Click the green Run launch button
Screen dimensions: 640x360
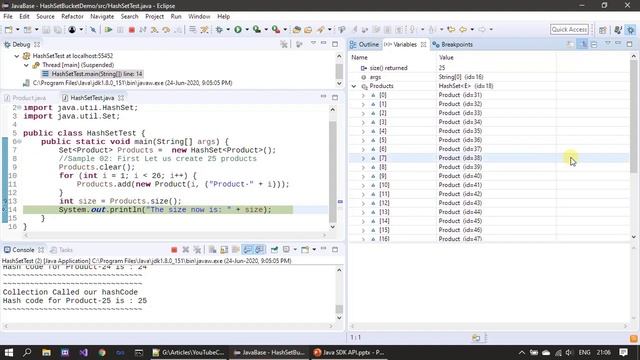(238, 29)
